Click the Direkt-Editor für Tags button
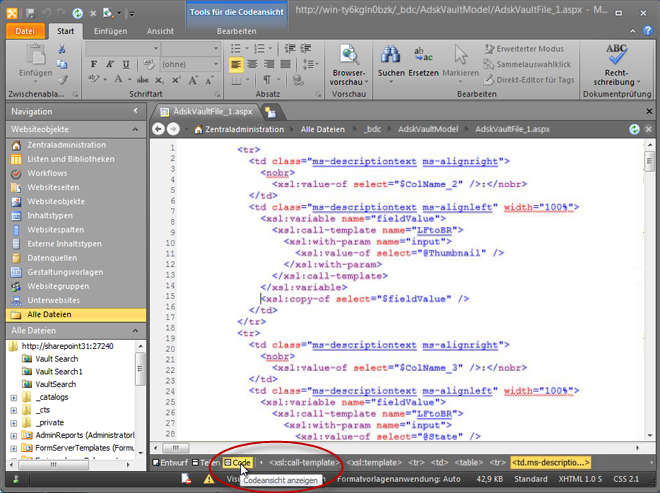This screenshot has height=493, width=660. coord(529,80)
